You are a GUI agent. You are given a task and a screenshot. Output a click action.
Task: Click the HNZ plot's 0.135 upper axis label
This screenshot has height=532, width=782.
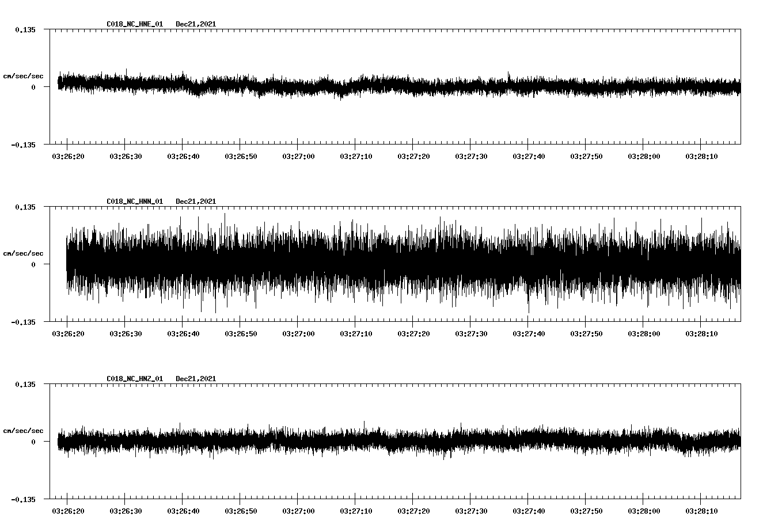(x=25, y=384)
